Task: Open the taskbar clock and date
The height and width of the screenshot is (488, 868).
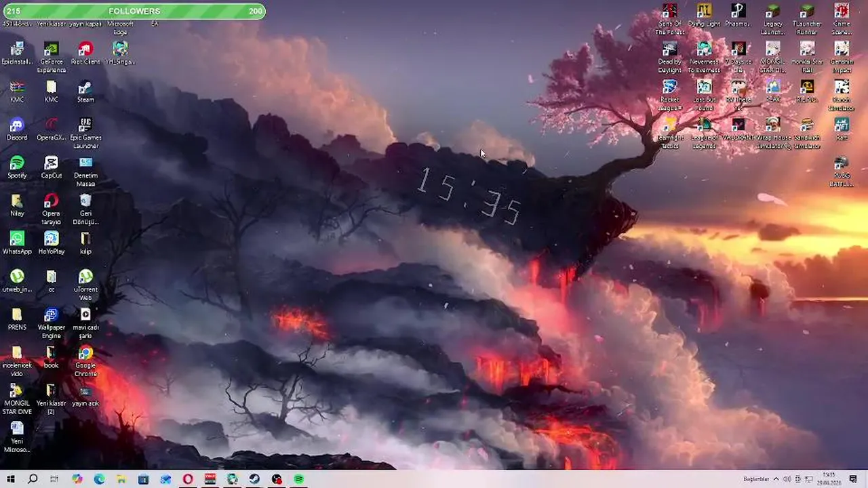Action: pos(829,479)
